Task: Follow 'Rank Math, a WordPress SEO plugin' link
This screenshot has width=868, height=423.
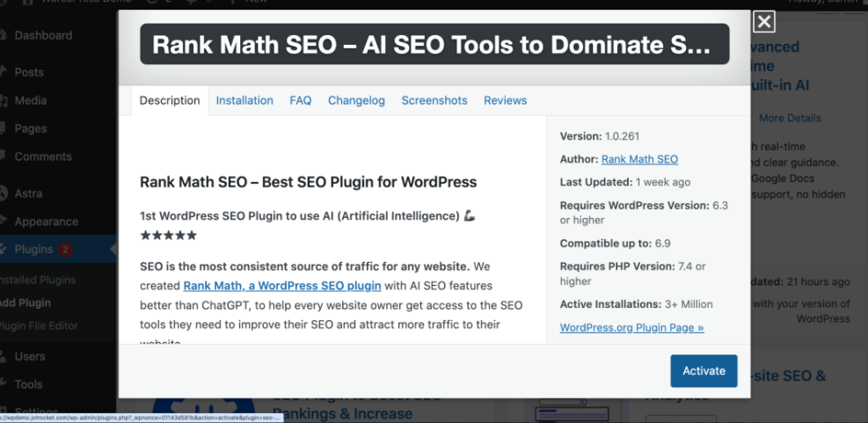Action: tap(282, 286)
